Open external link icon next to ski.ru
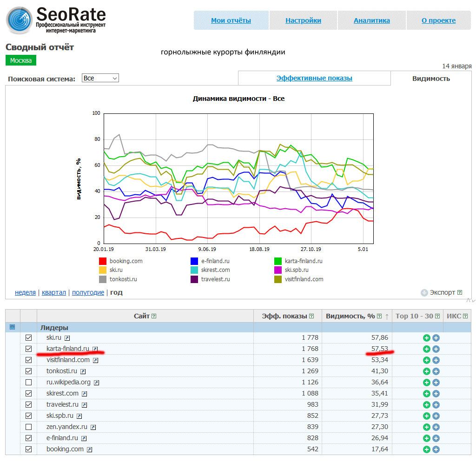Viewport: 476px width, 462px height. coord(67,338)
